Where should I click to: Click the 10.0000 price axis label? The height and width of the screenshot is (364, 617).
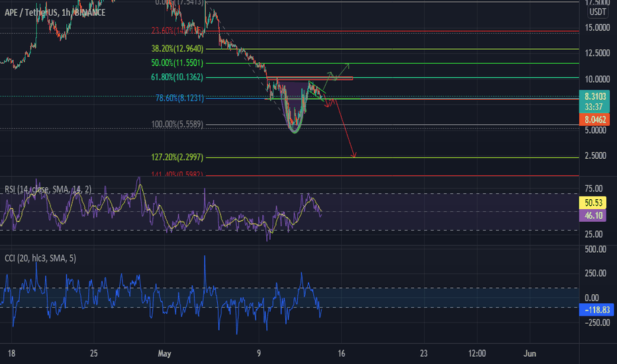(x=597, y=79)
